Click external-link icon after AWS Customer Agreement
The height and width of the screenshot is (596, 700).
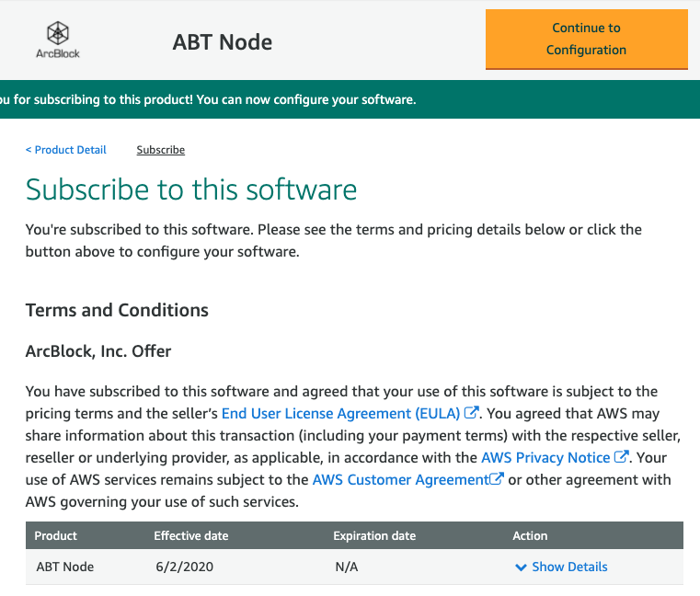497,479
